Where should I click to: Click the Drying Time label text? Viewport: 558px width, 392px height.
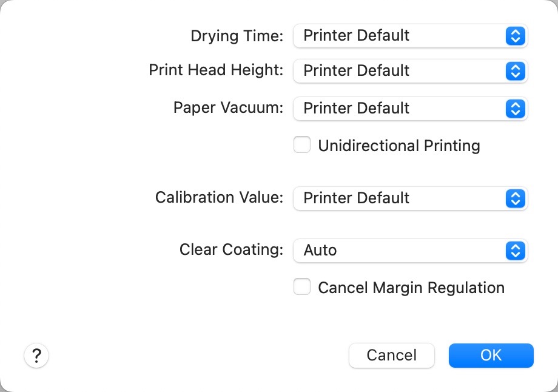tap(237, 36)
